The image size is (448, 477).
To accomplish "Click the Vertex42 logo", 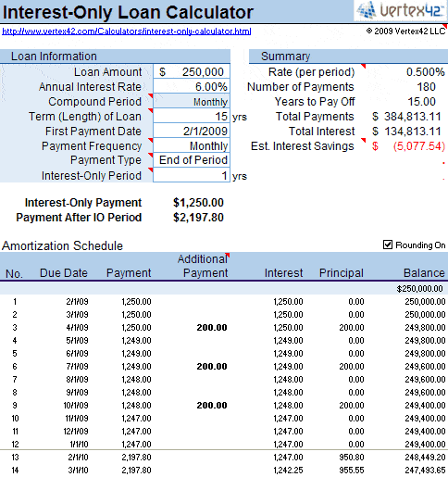I will pos(400,11).
